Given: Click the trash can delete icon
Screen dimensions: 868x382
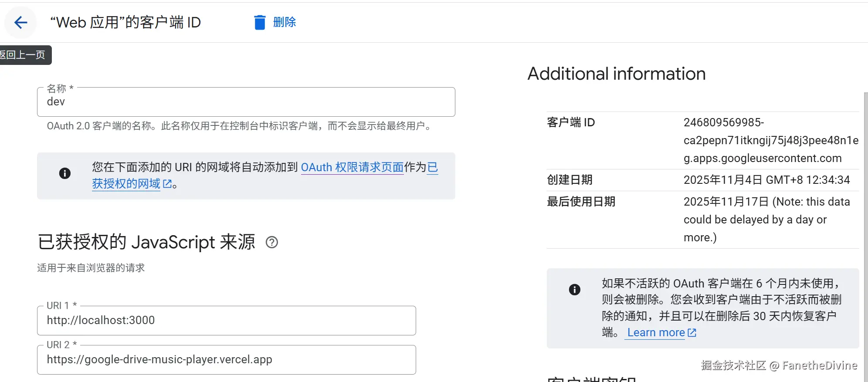Looking at the screenshot, I should [260, 22].
